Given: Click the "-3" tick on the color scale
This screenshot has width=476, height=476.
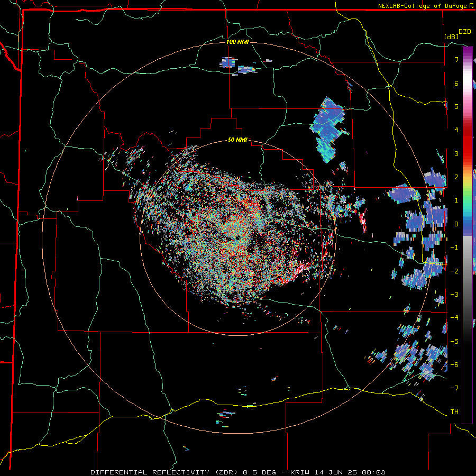Looking at the screenshot, I should tap(454, 295).
